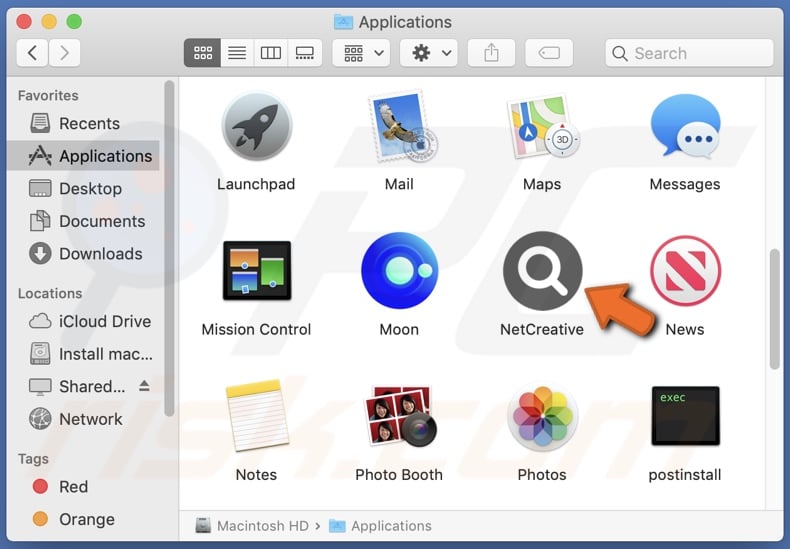Select the Messages app icon
This screenshot has width=790, height=549.
click(x=686, y=125)
